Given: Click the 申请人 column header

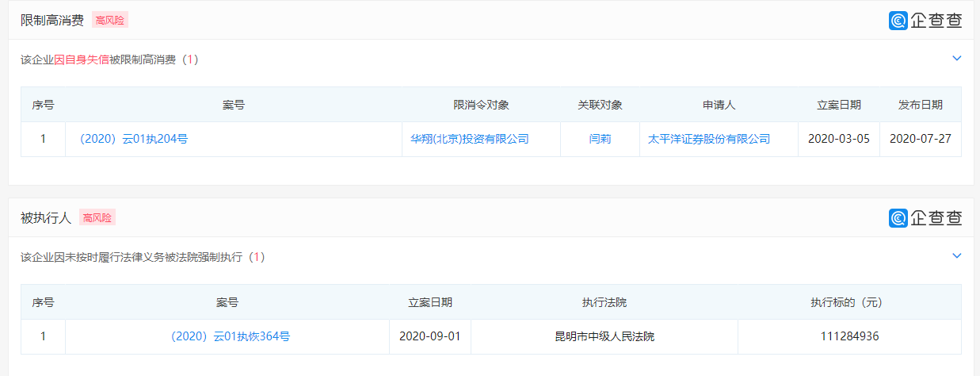Looking at the screenshot, I should pyautogui.click(x=719, y=105).
